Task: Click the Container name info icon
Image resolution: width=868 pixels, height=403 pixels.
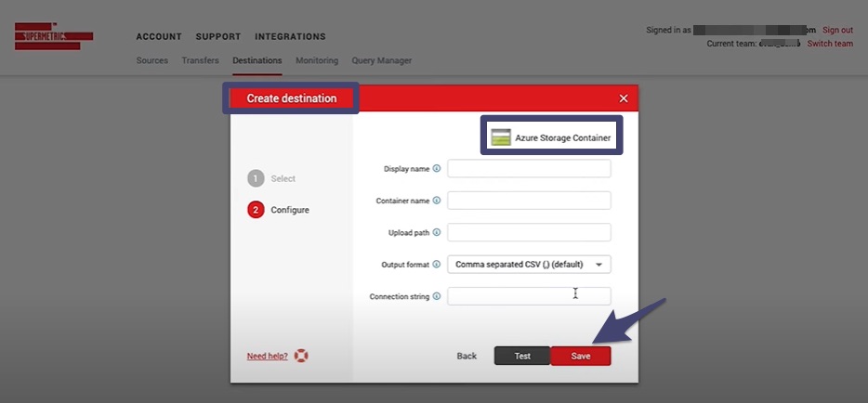Action: click(436, 201)
